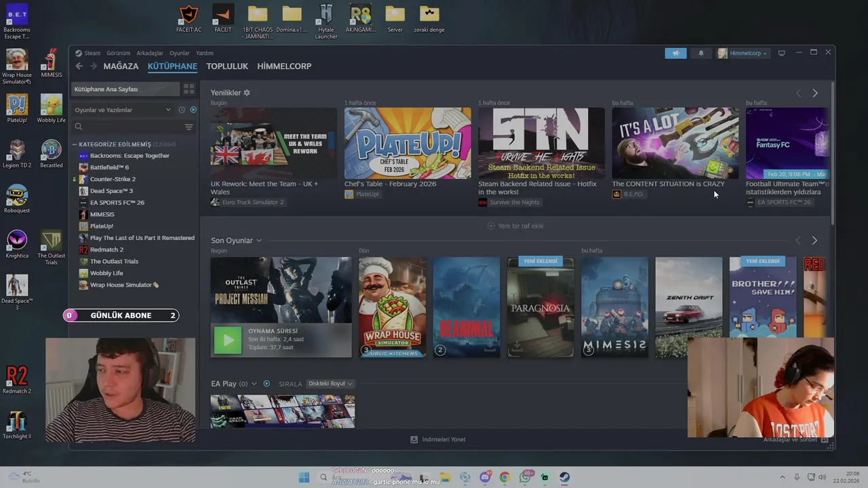Screen dimensions: 868x488
Task: Click Kütüphane Ana Sayfası button
Action: pos(126,89)
